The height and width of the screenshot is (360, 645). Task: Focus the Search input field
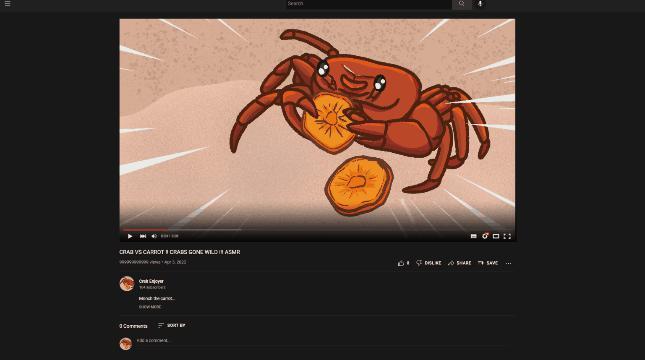[369, 4]
